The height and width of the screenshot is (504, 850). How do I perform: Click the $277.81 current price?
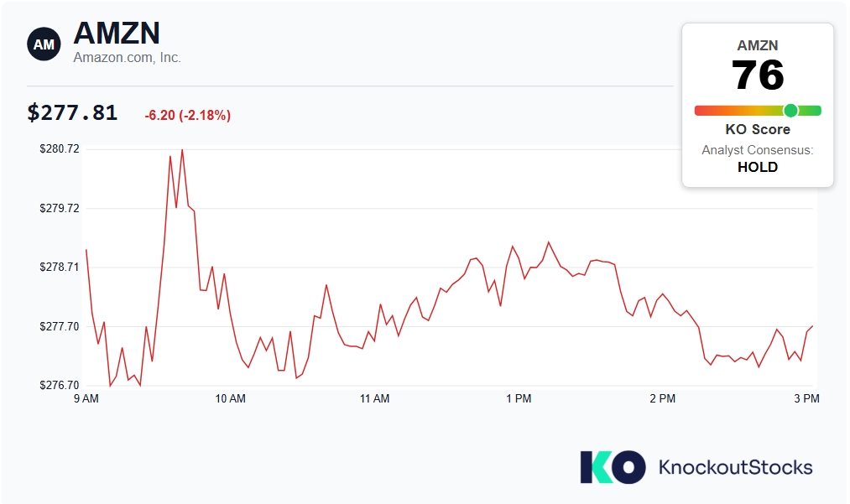(x=72, y=112)
